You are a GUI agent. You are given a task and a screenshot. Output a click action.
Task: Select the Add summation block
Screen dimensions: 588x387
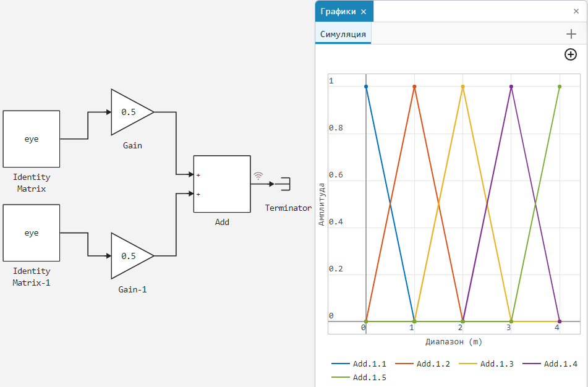click(x=222, y=184)
